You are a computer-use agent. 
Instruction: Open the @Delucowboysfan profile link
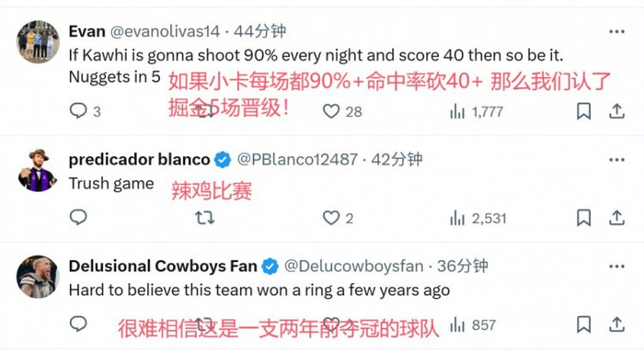click(353, 267)
